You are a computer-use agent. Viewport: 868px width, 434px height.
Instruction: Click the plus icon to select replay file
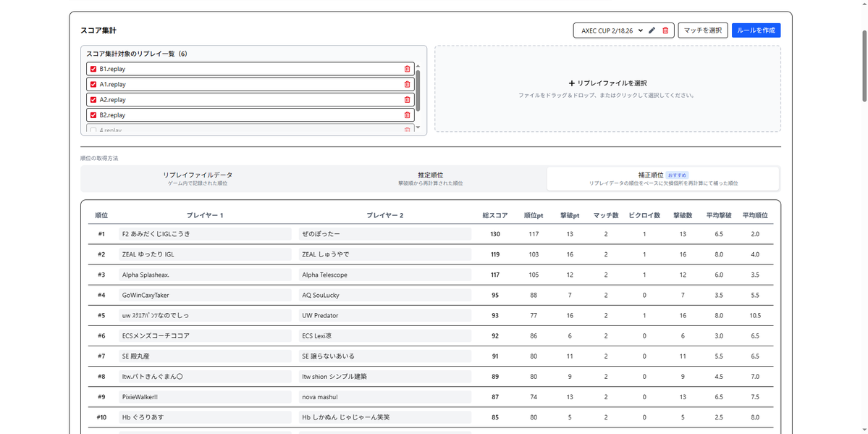[x=572, y=83]
